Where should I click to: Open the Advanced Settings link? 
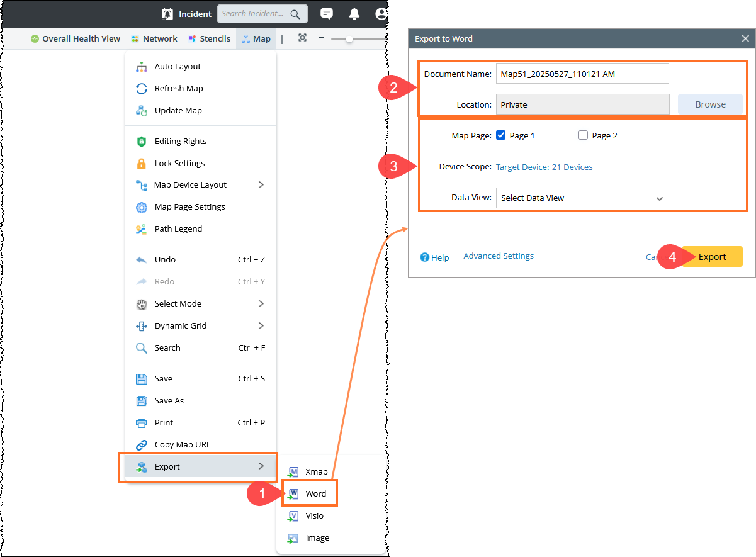click(499, 256)
